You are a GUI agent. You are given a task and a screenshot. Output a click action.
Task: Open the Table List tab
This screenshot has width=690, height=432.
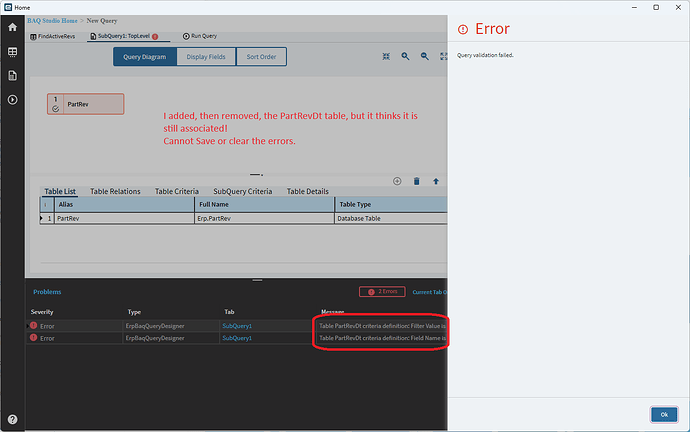tap(60, 191)
